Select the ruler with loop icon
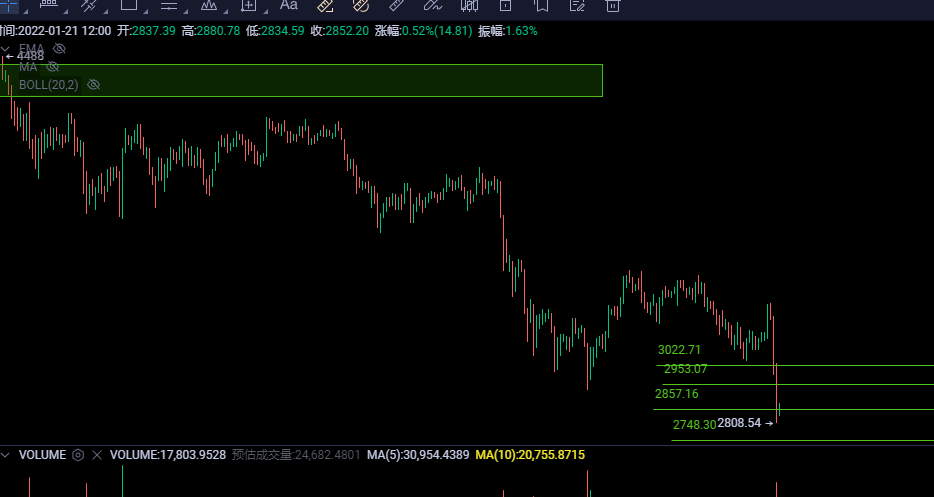 (x=361, y=5)
